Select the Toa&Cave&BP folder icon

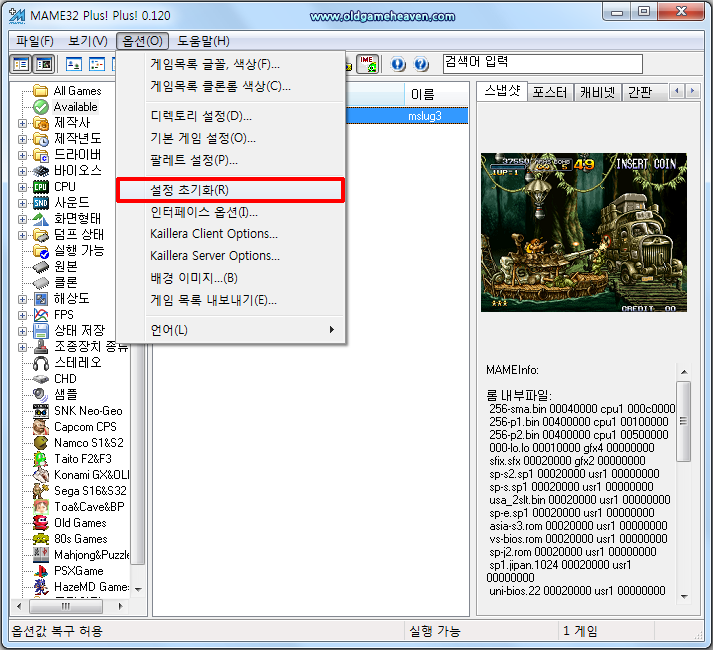pyautogui.click(x=41, y=507)
